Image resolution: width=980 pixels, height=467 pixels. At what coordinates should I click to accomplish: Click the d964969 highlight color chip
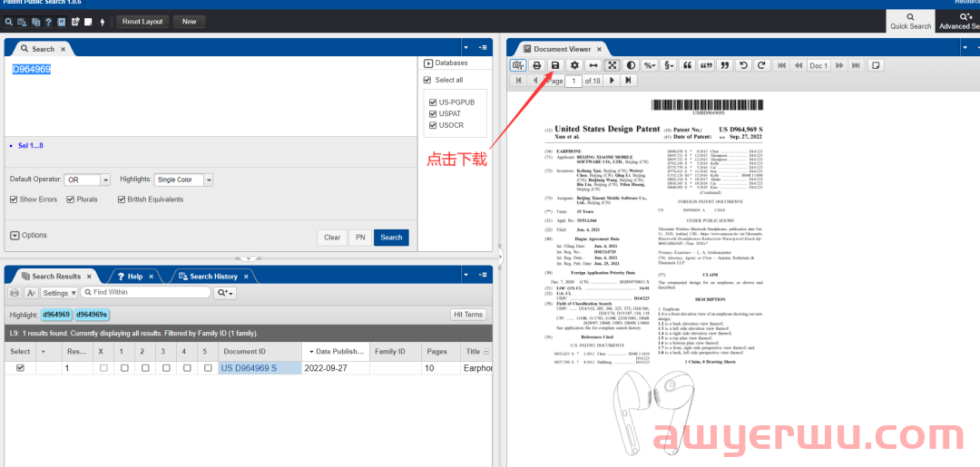click(x=56, y=315)
